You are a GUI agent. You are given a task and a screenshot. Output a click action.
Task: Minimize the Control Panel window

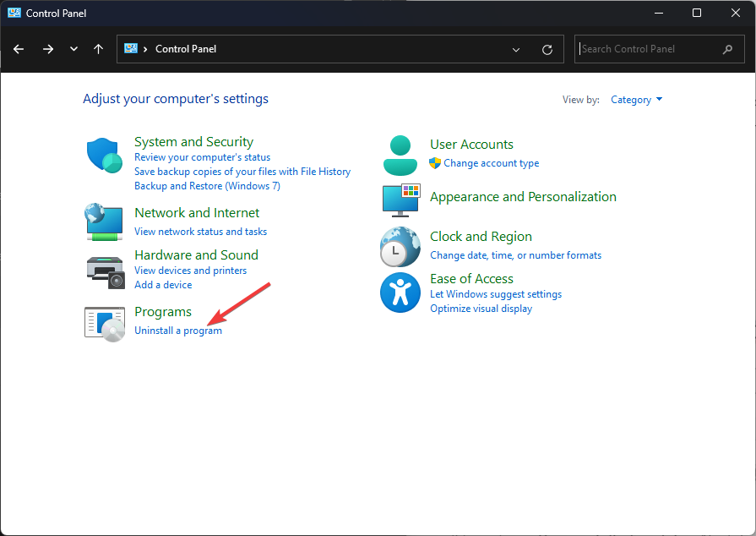tap(659, 13)
